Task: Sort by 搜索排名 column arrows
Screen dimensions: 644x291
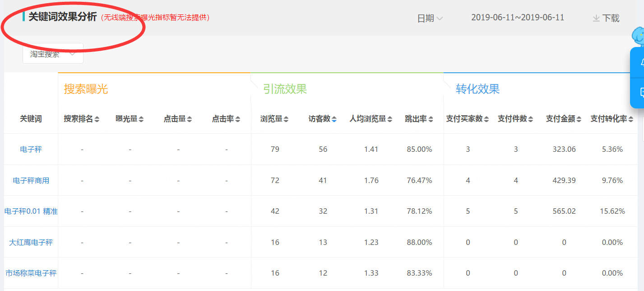Action: point(97,119)
